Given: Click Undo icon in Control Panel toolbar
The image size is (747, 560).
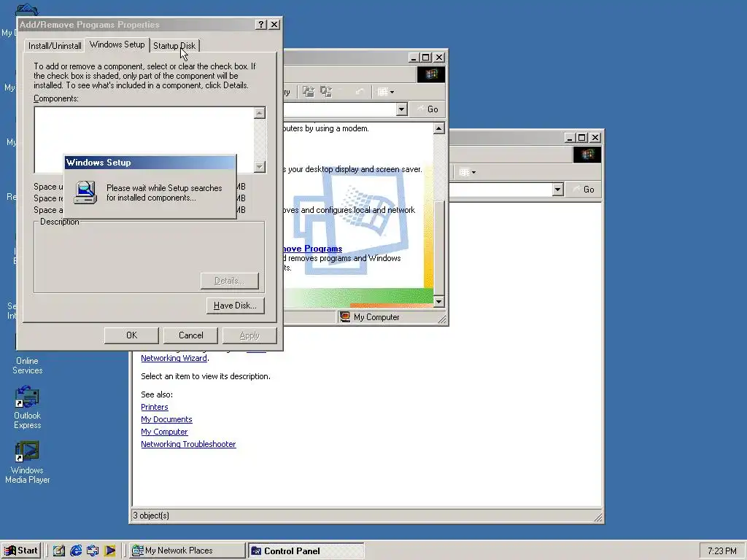Looking at the screenshot, I should pos(359,91).
